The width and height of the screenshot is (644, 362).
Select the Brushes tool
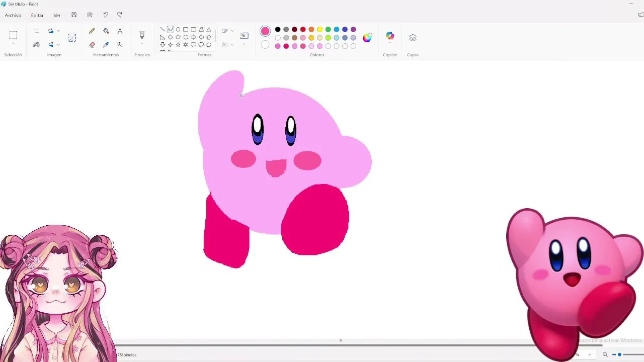coord(142,35)
